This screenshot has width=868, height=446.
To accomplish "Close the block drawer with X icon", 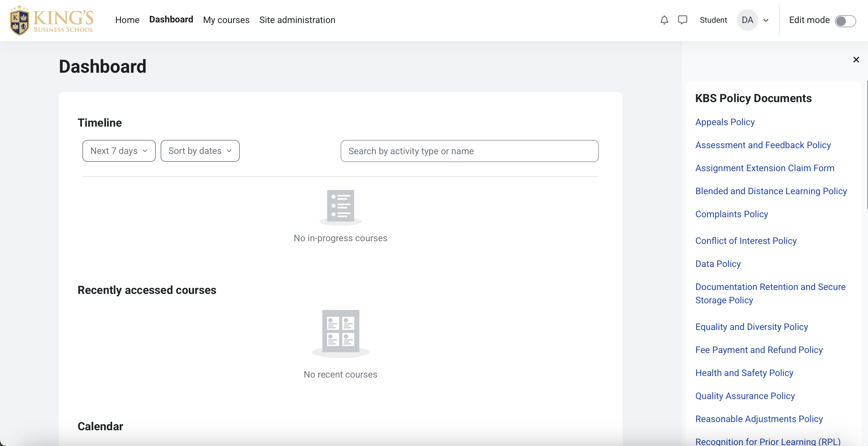I will [x=856, y=60].
